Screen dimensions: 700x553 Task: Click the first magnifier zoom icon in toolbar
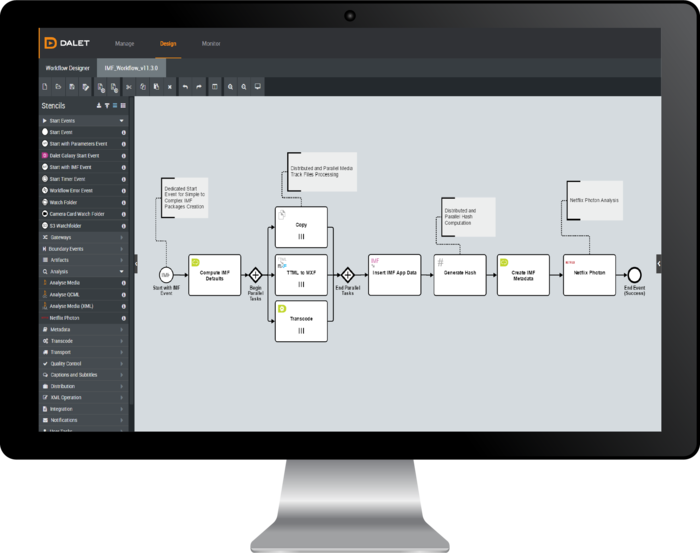(x=229, y=87)
